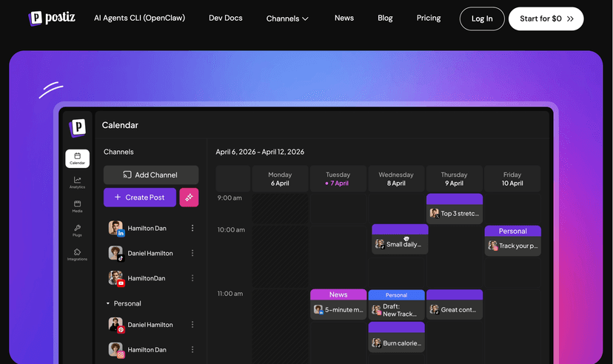The height and width of the screenshot is (364, 613).
Task: Open the Media sidebar icon
Action: click(x=78, y=206)
